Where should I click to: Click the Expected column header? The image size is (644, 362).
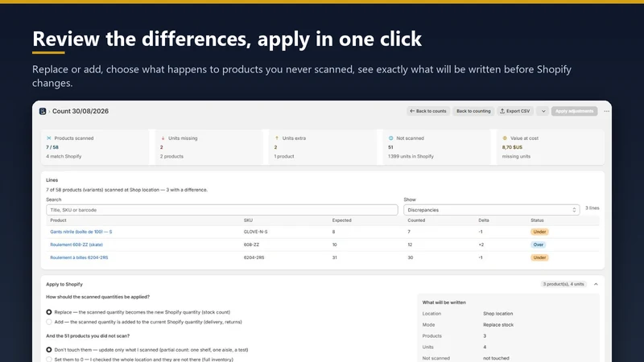(341, 220)
